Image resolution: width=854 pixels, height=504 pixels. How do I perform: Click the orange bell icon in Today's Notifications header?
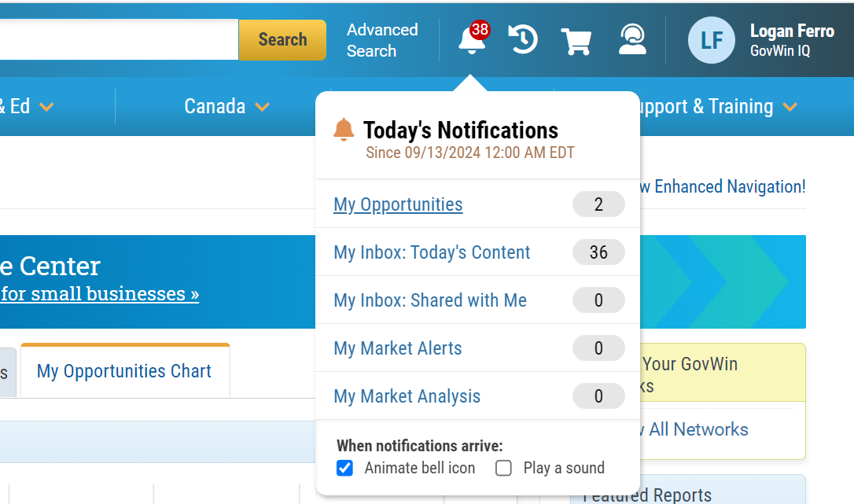click(x=344, y=129)
